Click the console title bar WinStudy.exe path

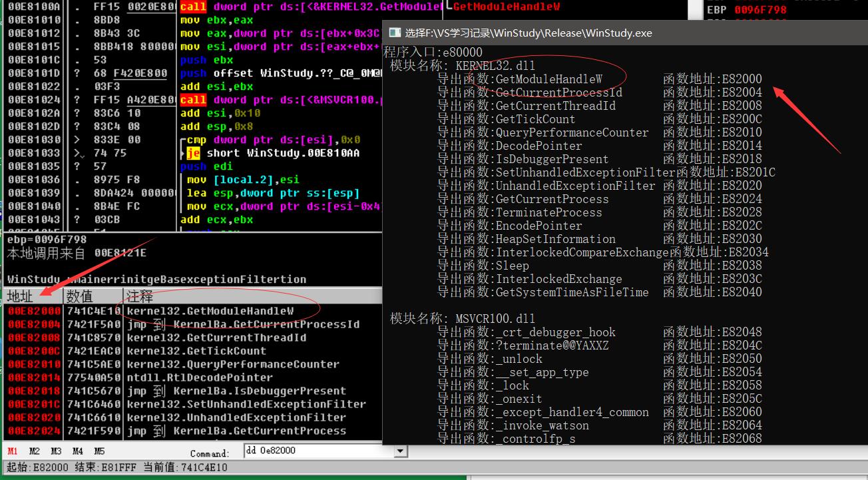529,33
